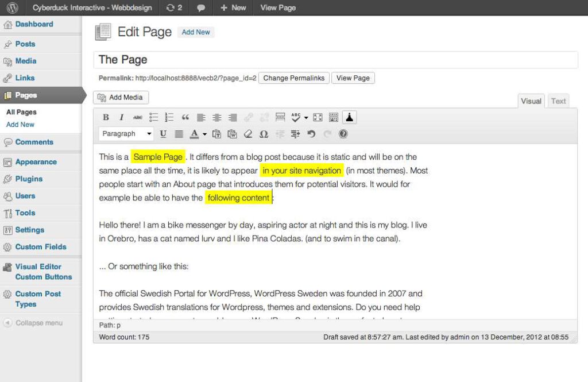Click the Change Permalinks button
588x382 pixels.
tap(293, 78)
